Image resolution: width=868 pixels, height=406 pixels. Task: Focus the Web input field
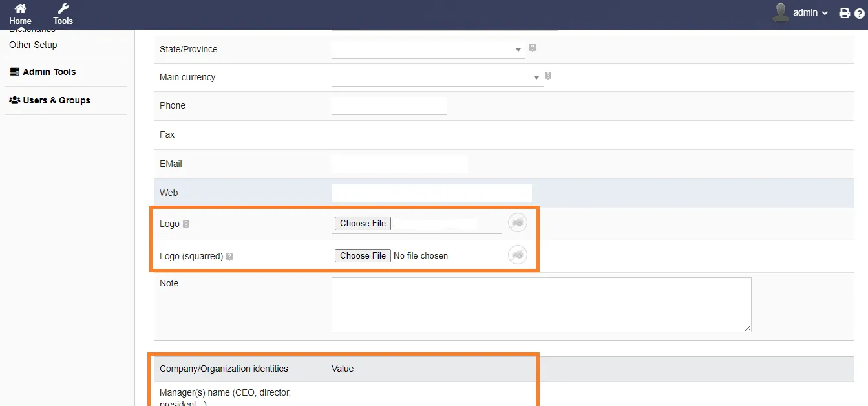point(431,193)
